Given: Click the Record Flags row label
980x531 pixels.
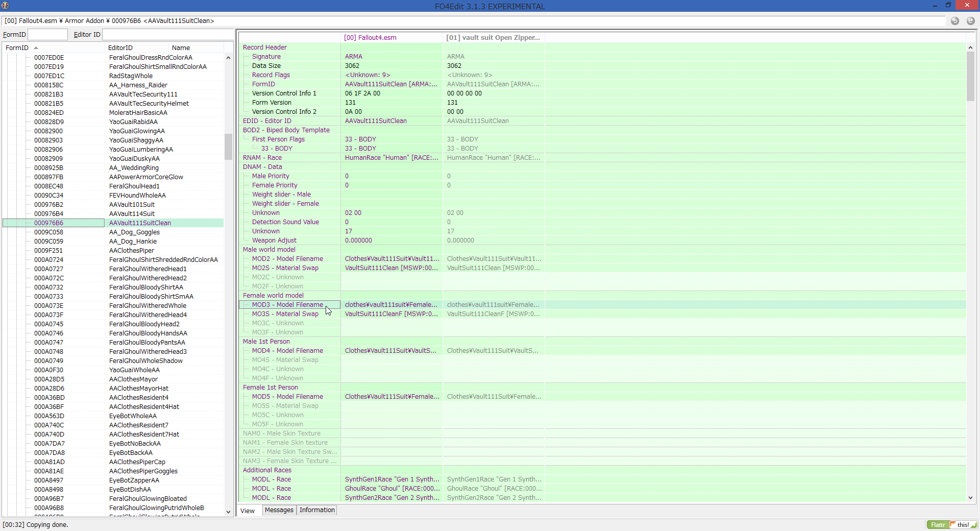Looking at the screenshot, I should click(271, 75).
